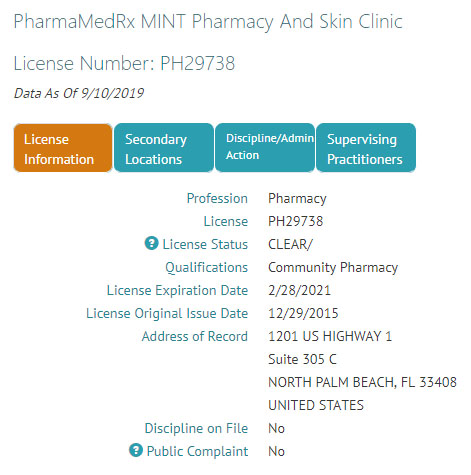This screenshot has height=475, width=471.
Task: Click the CLEAR/ license status value
Action: tap(290, 244)
